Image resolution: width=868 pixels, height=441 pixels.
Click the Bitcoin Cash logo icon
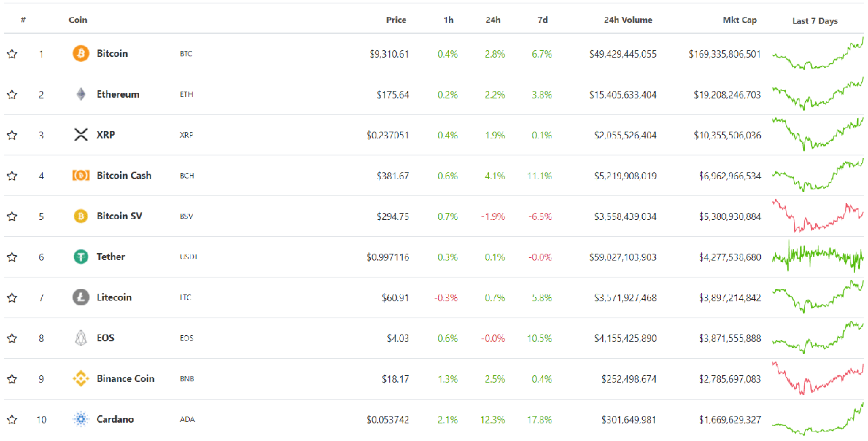(81, 176)
